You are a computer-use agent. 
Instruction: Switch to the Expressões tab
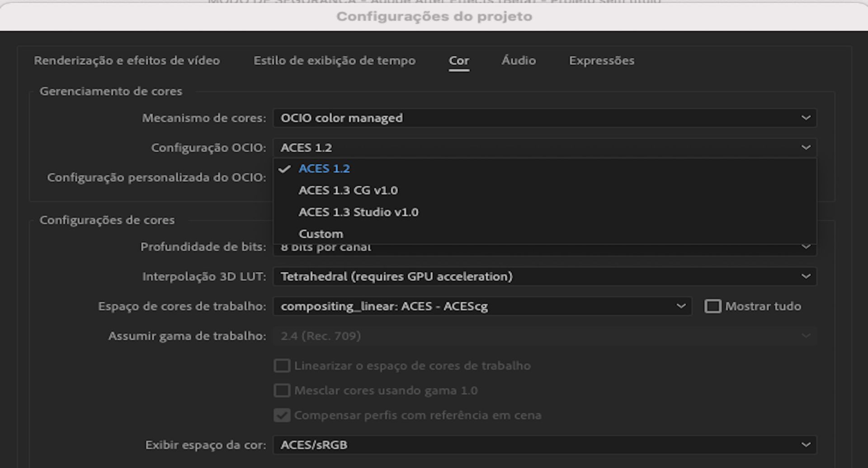(x=601, y=61)
